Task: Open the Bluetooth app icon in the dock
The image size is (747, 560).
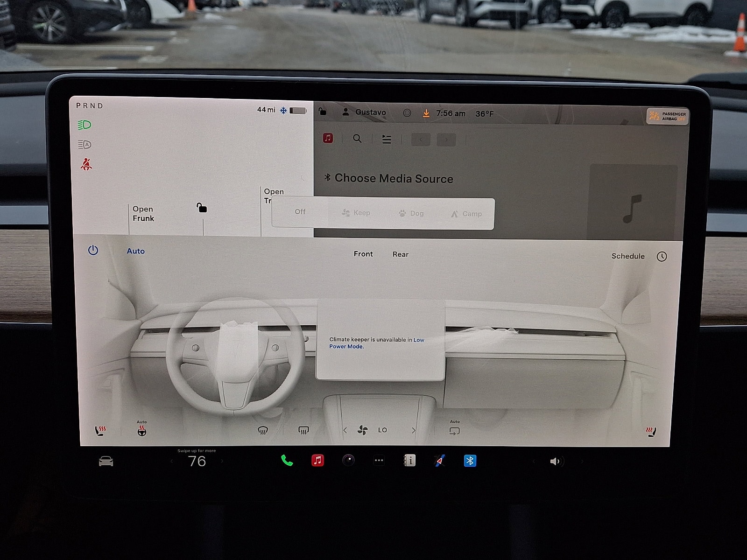Action: click(470, 461)
